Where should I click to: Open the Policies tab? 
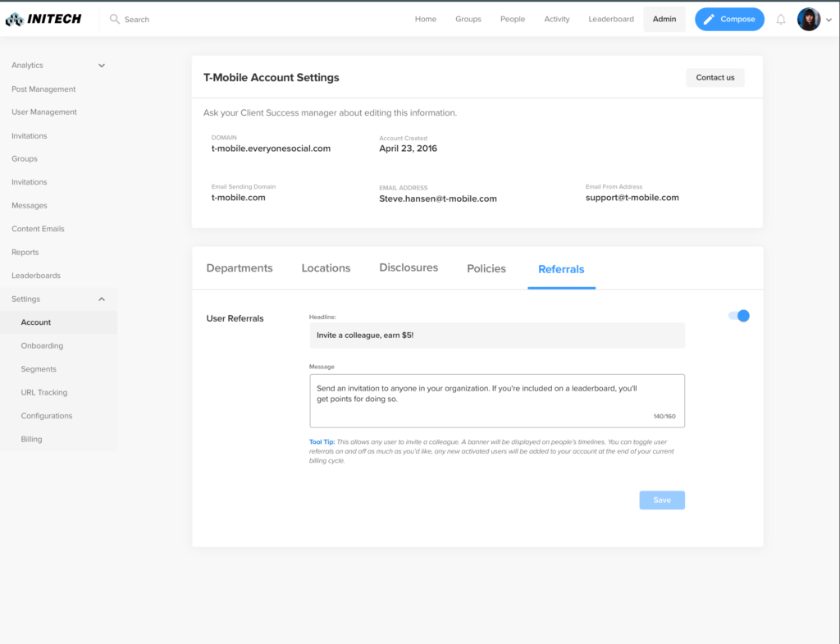[x=486, y=269]
